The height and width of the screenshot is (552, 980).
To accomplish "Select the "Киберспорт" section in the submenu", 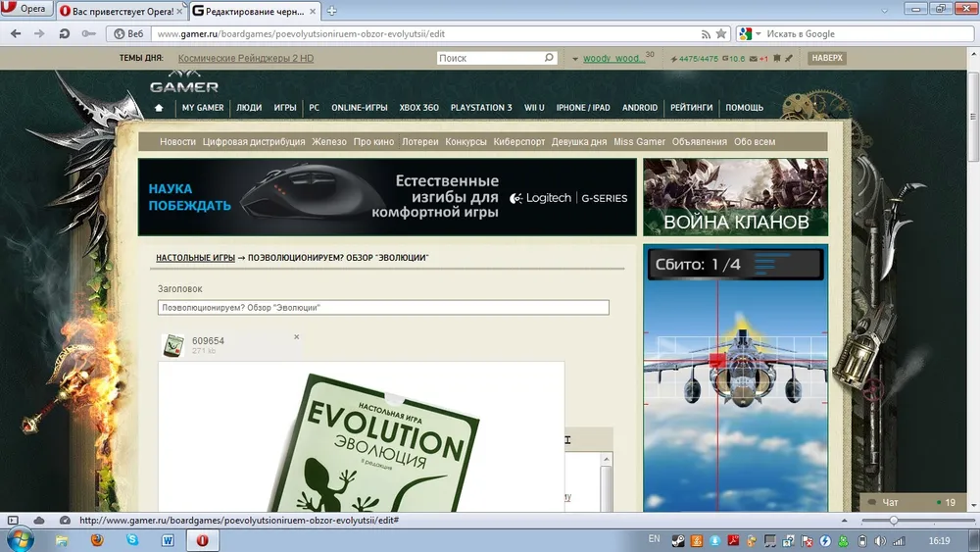I will tap(519, 142).
